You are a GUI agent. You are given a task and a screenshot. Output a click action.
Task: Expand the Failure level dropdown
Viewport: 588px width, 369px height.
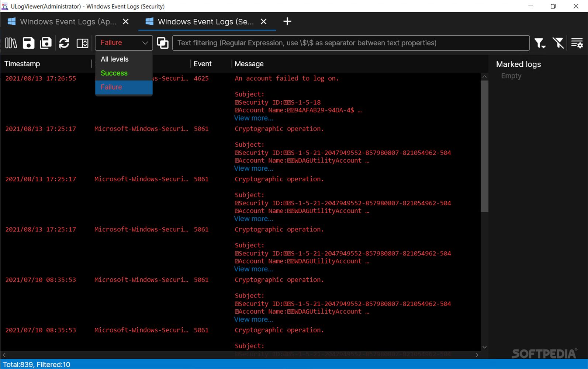coord(124,43)
